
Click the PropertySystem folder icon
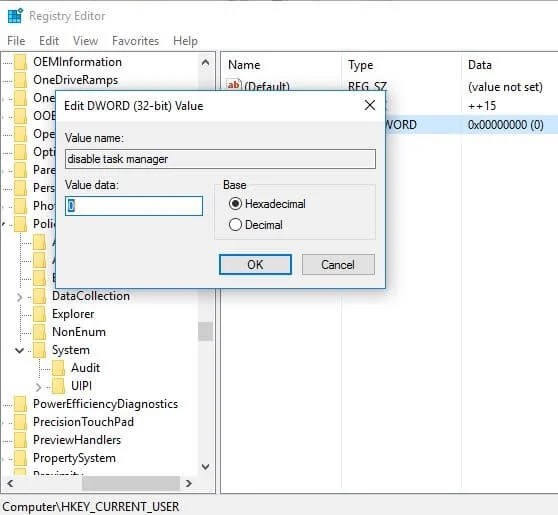(x=20, y=458)
